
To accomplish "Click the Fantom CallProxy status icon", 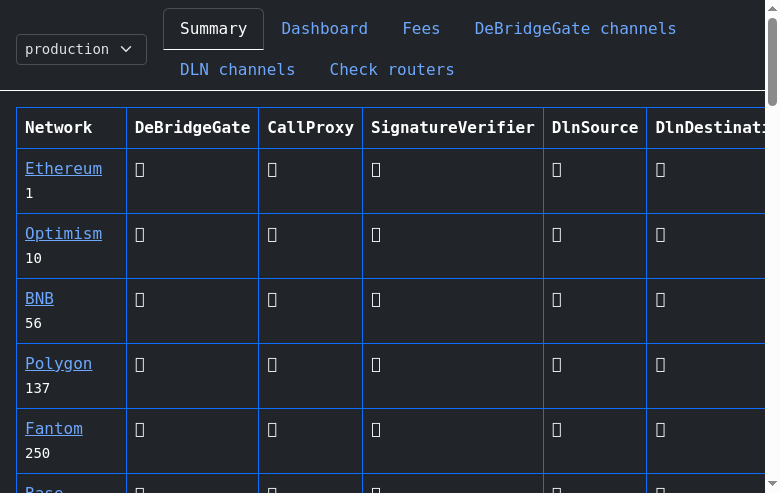I will (272, 430).
